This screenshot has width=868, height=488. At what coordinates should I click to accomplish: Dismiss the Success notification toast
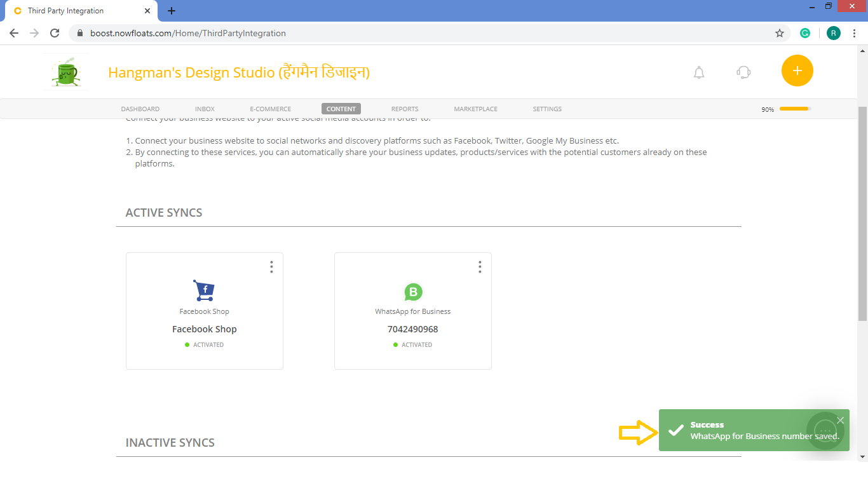click(x=841, y=420)
